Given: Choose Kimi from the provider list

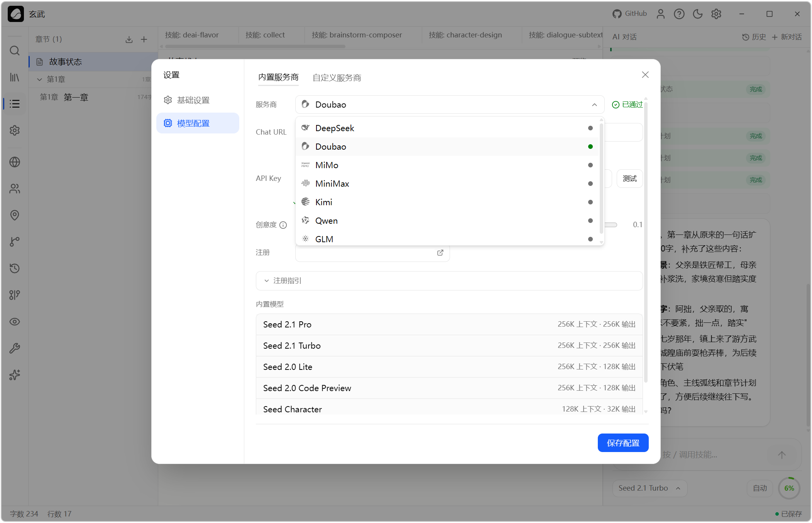Looking at the screenshot, I should click(447, 202).
